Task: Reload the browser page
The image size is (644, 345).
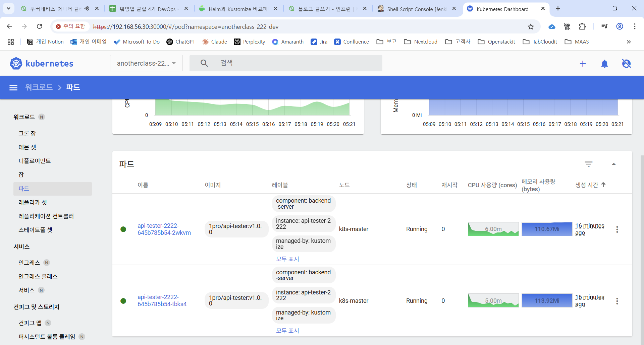Action: coord(39,26)
